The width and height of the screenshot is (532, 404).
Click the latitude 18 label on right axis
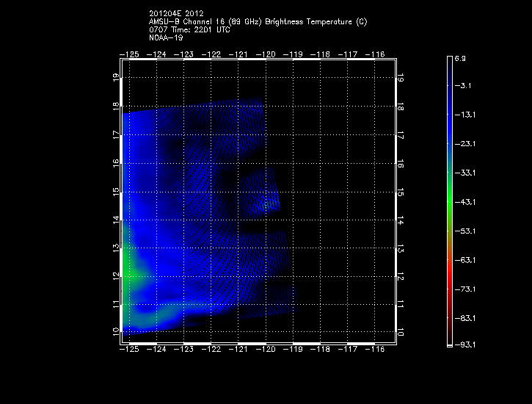[x=401, y=107]
